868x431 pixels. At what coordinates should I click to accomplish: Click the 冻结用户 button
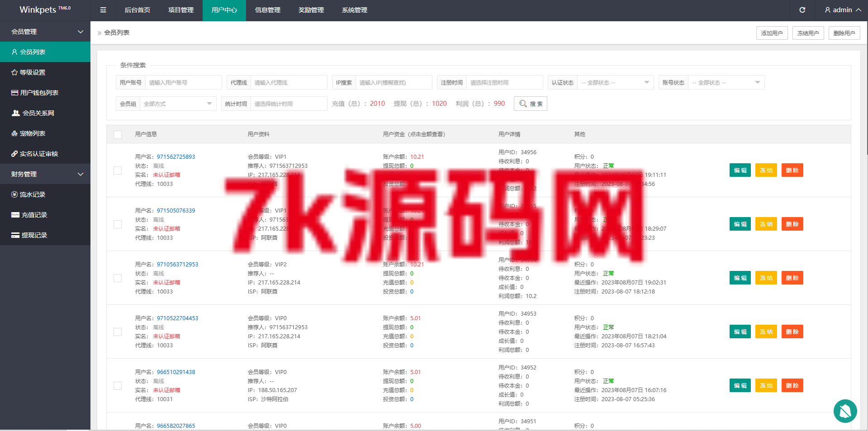[808, 33]
